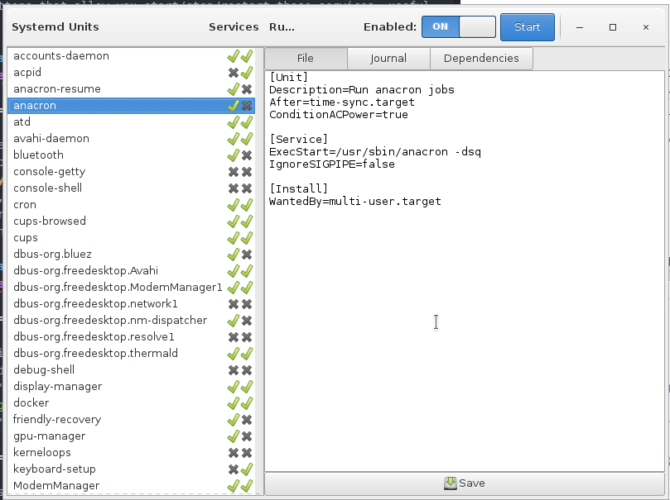The width and height of the screenshot is (670, 500).
Task: Click the ExecStart line in the unit file
Action: tap(375, 152)
